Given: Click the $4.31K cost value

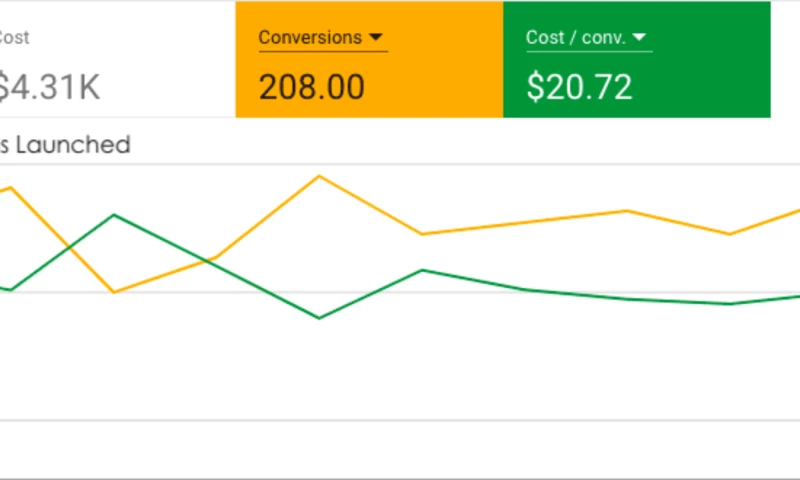Looking at the screenshot, I should pyautogui.click(x=48, y=88).
